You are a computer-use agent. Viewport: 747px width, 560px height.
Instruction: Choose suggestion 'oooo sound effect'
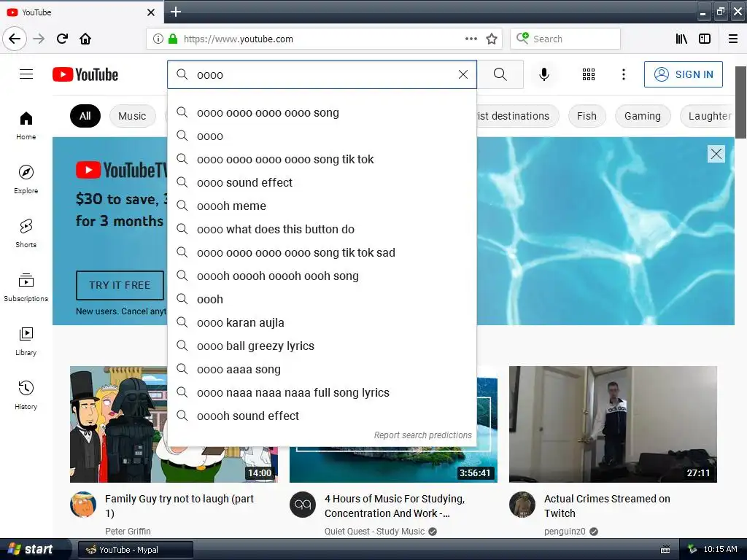click(322, 183)
